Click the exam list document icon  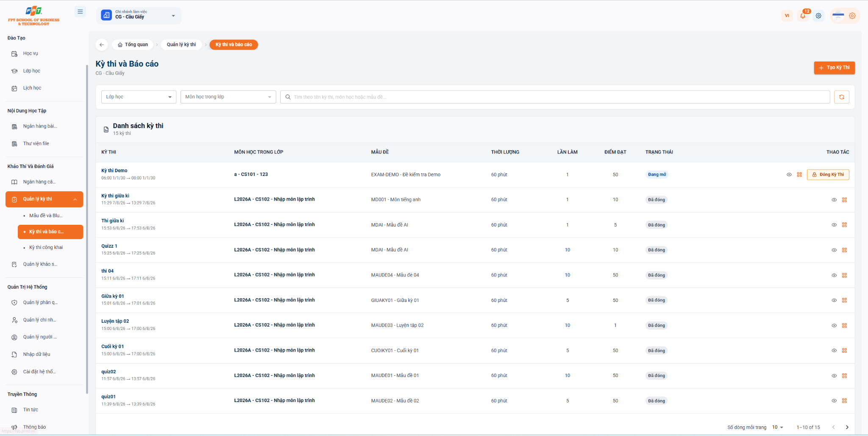tap(106, 129)
